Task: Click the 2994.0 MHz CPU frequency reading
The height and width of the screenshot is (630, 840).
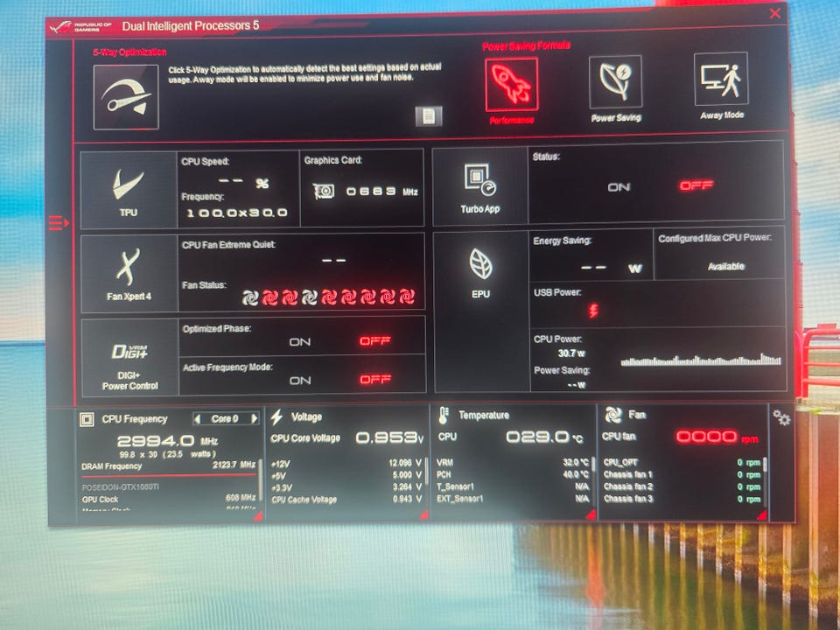Action: [167, 441]
